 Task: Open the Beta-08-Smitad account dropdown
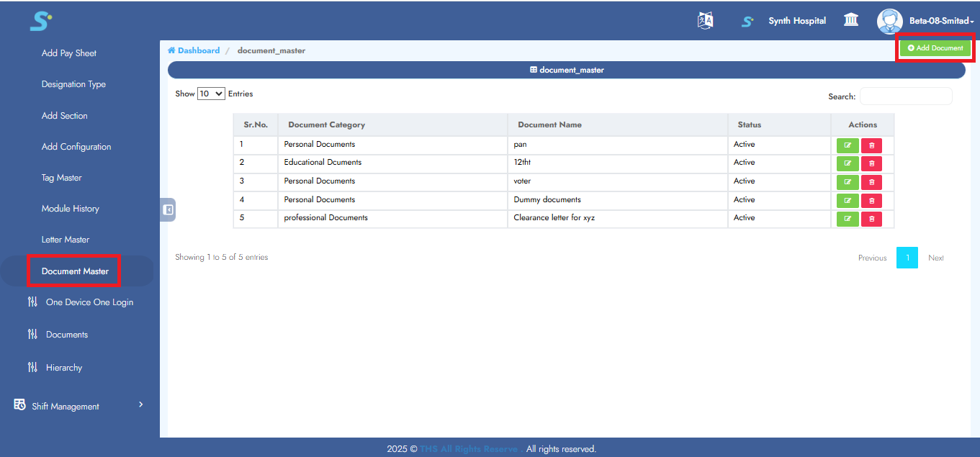[936, 21]
